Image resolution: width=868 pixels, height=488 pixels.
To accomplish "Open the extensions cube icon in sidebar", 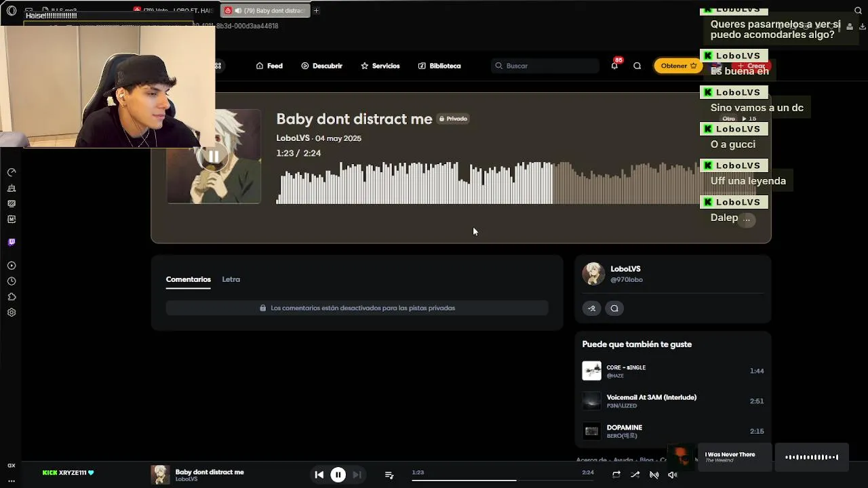I will click(12, 297).
